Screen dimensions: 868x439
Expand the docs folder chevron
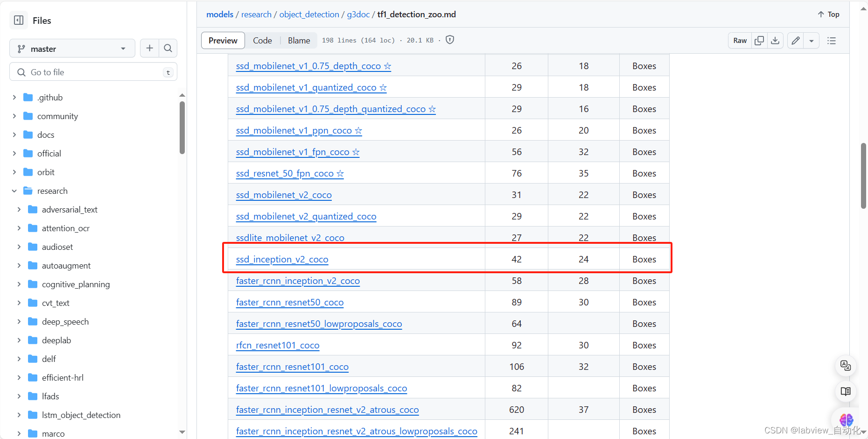(x=14, y=135)
